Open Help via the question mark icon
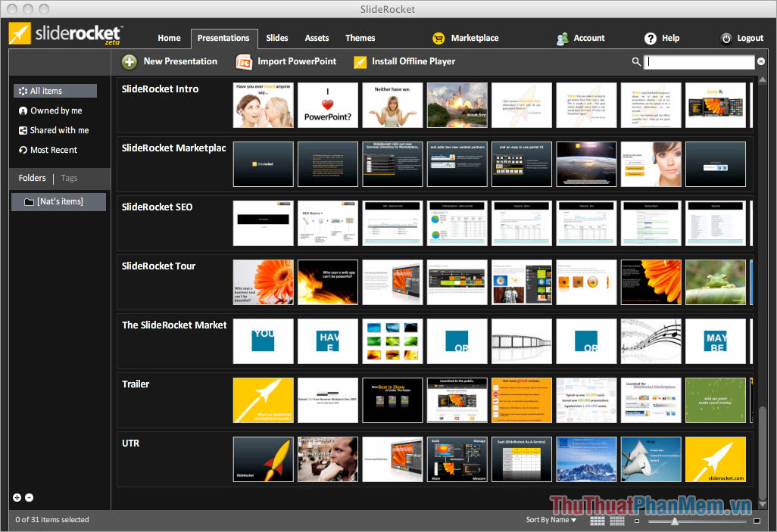Viewport: 777px width, 532px height. tap(650, 38)
